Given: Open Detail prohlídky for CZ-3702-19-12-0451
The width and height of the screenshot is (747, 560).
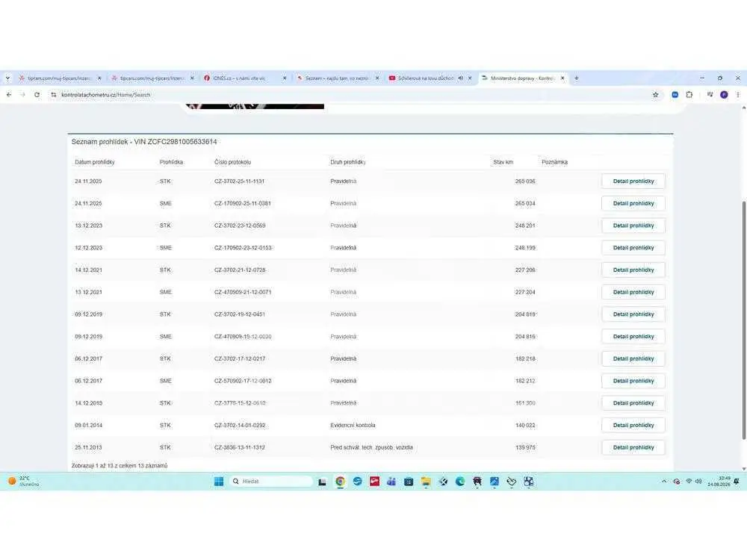Looking at the screenshot, I should 633,314.
